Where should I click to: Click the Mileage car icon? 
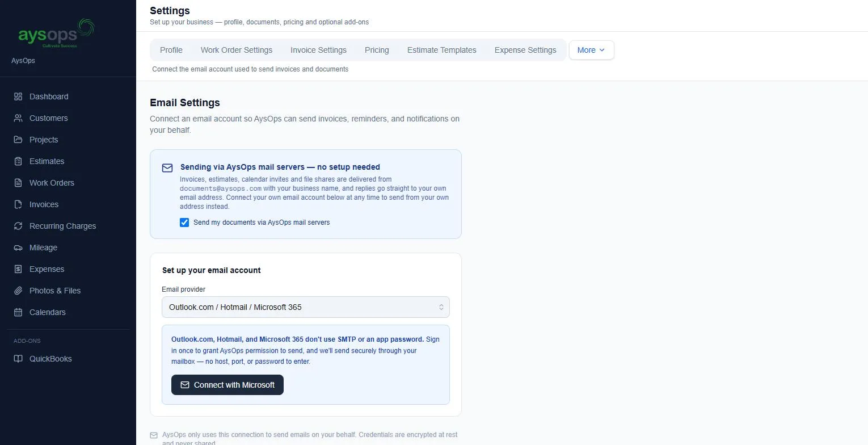[18, 247]
